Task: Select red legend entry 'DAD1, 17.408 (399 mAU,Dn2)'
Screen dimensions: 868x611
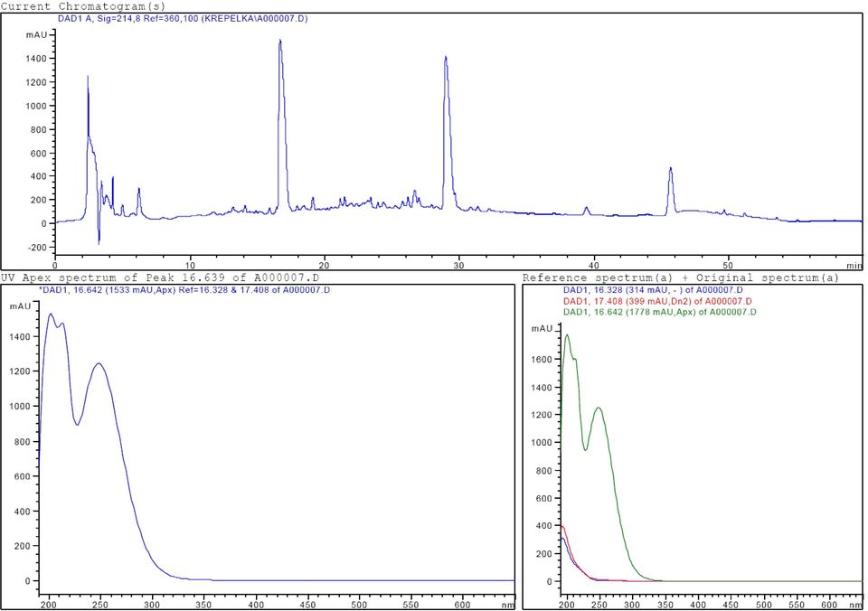Action: (657, 302)
